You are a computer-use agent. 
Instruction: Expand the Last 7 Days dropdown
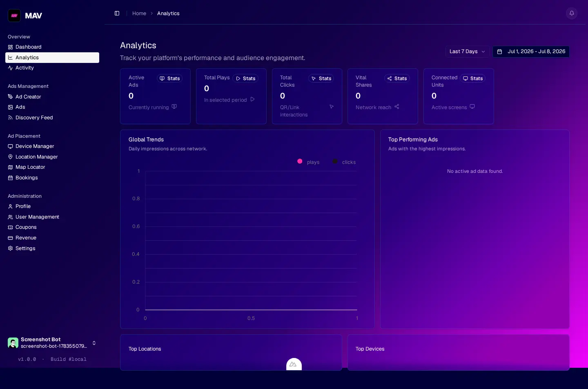coord(468,51)
